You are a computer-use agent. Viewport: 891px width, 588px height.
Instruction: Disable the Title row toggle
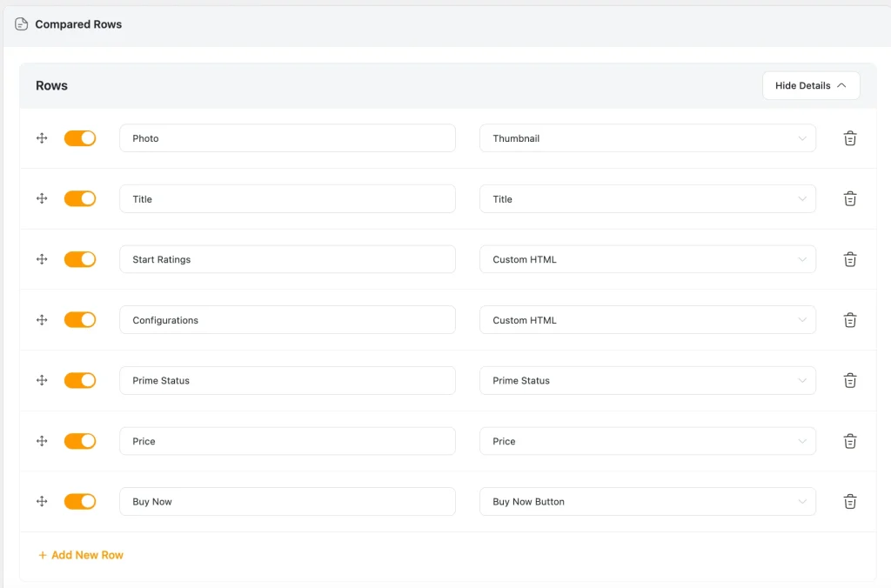tap(79, 198)
